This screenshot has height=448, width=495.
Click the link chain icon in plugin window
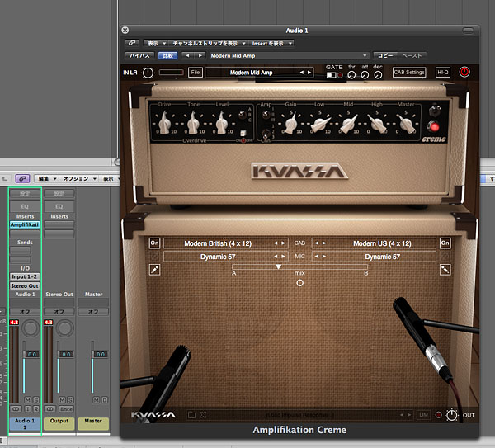[132, 42]
